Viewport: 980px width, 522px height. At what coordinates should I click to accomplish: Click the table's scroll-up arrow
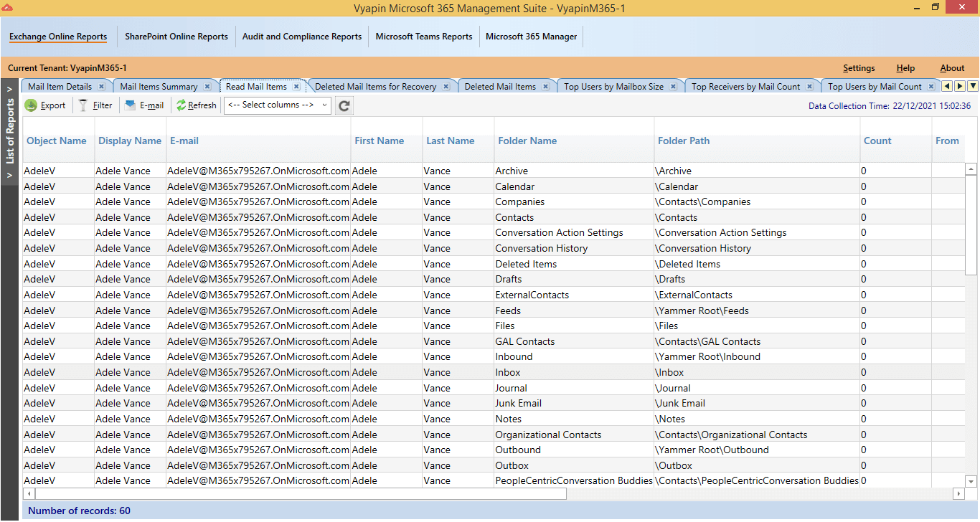click(971, 169)
